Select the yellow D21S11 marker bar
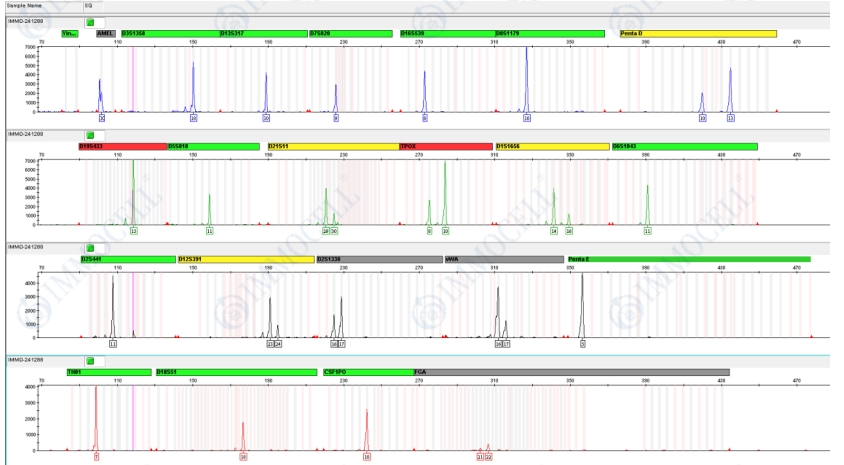Screen dimensions: 844x465 332,146
